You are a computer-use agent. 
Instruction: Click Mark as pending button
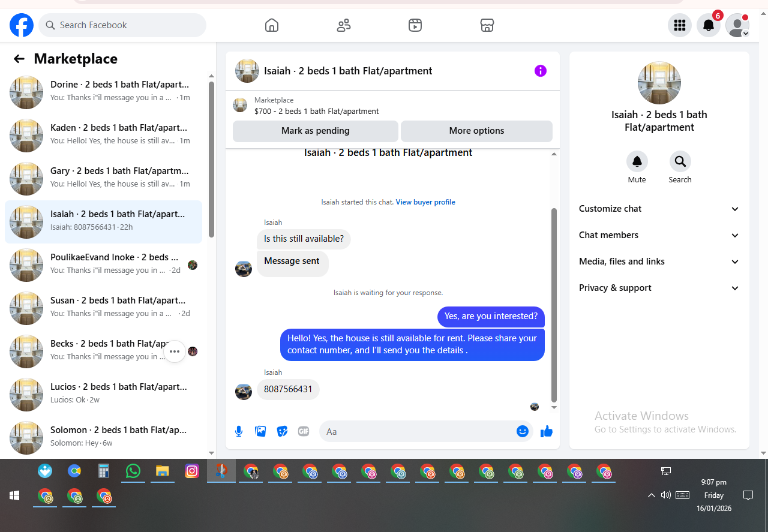316,131
